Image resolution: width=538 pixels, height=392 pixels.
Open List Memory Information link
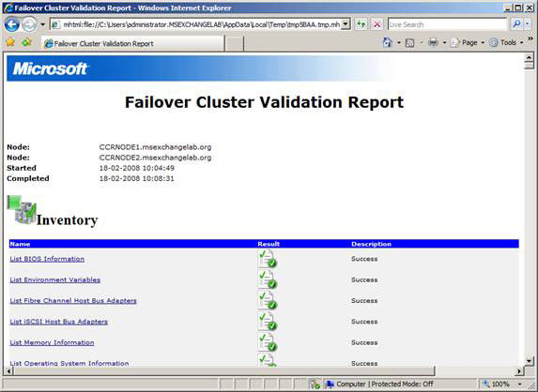click(52, 342)
